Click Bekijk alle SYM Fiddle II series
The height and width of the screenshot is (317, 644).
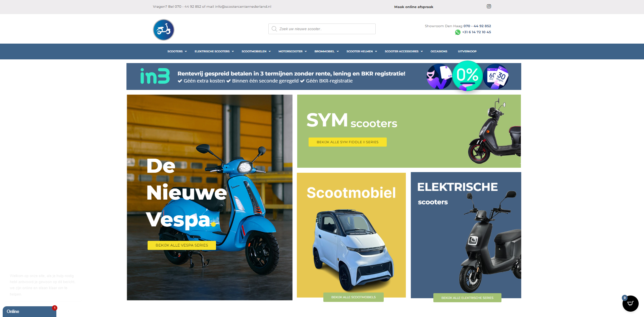[347, 142]
